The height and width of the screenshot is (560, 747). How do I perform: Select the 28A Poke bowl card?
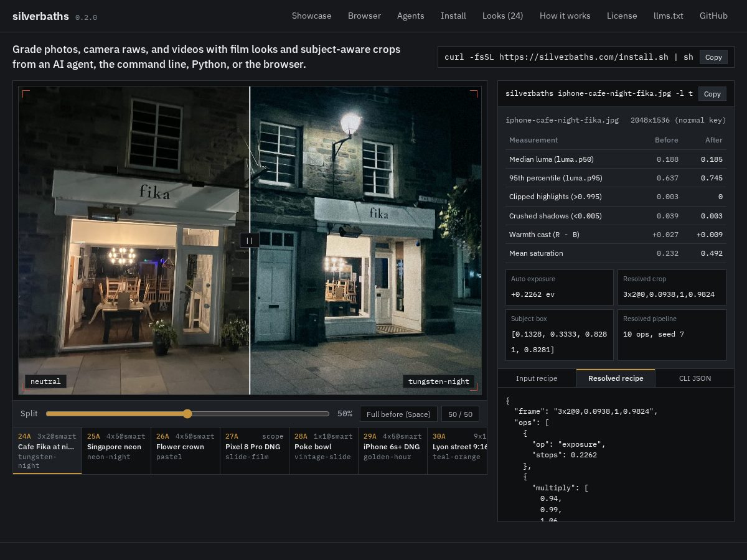tap(324, 450)
